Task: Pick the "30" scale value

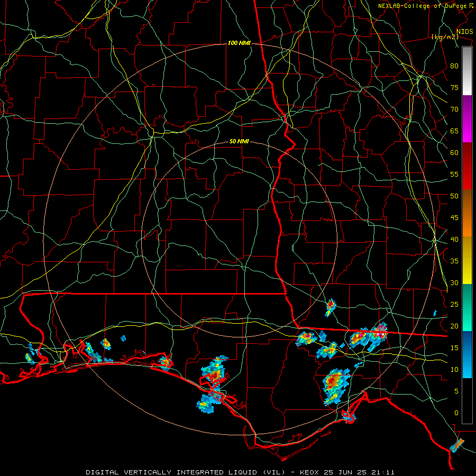Action: coord(454,283)
